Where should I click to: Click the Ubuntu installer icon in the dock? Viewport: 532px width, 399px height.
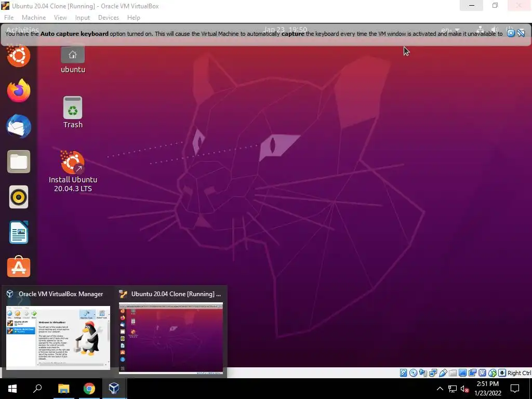(x=19, y=56)
